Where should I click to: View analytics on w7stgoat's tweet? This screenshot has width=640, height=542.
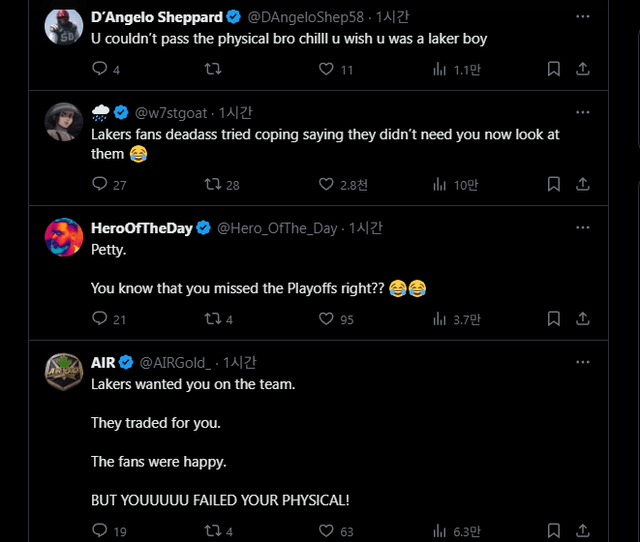pos(439,184)
